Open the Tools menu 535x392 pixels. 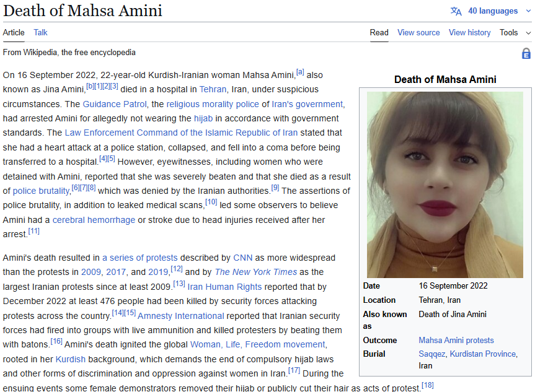click(x=509, y=33)
